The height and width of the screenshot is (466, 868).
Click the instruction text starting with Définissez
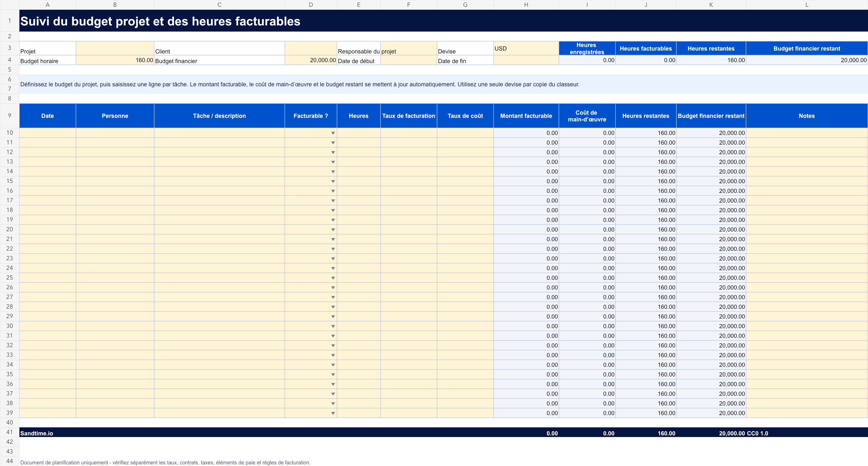tap(299, 84)
